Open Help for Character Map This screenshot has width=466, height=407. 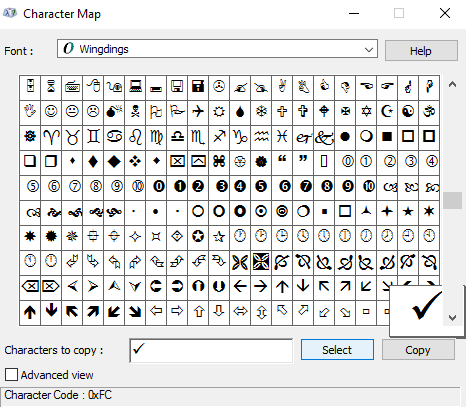(421, 51)
